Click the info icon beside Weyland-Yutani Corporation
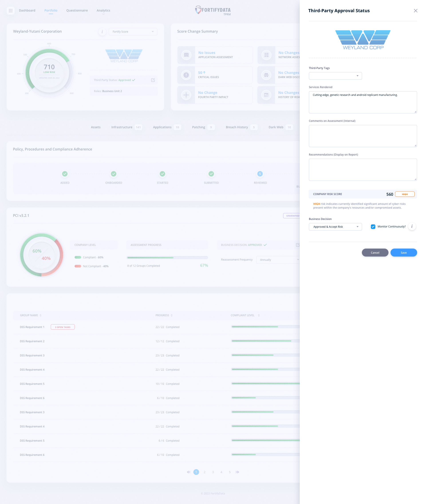The width and height of the screenshot is (426, 504). (x=102, y=32)
